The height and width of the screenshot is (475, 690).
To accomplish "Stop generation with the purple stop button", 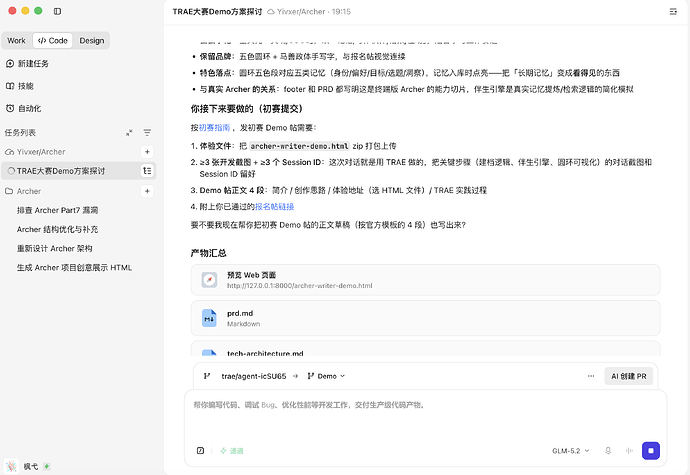I will (x=651, y=450).
